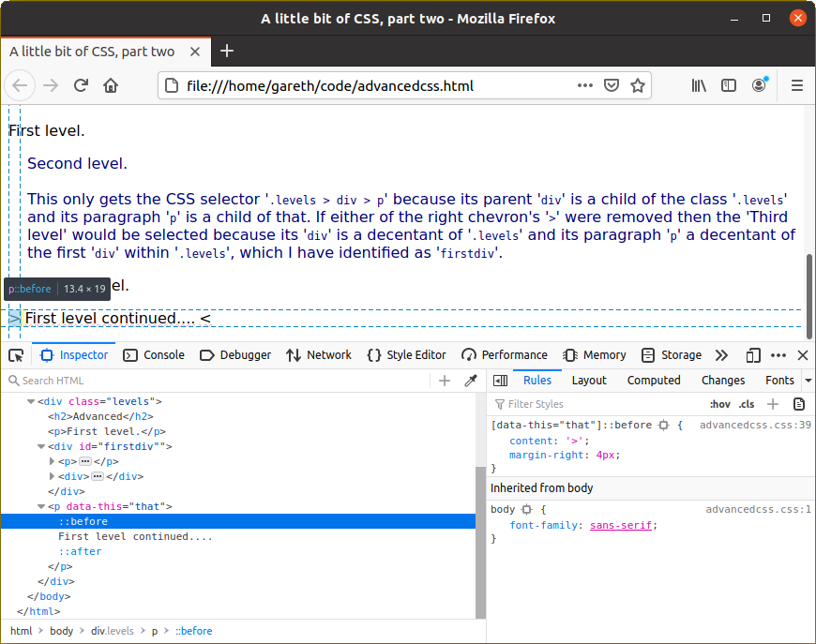Show hidden children via div node ellipsis badge
816x644 pixels.
98,476
